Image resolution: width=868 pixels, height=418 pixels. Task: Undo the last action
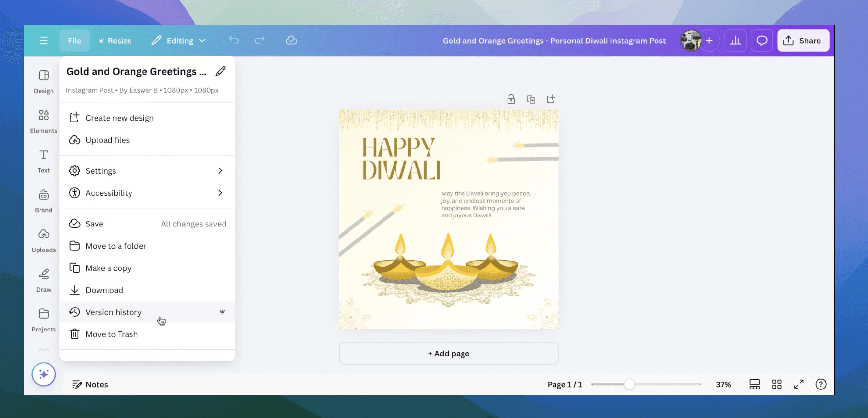tap(234, 40)
